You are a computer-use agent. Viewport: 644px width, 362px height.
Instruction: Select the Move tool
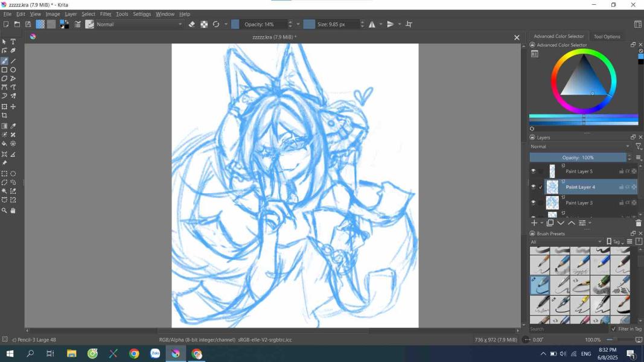13,107
